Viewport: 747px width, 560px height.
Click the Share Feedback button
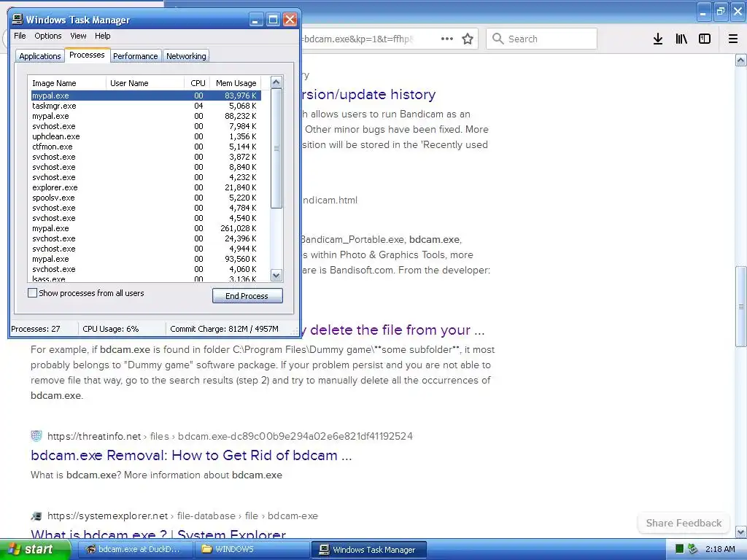point(684,523)
